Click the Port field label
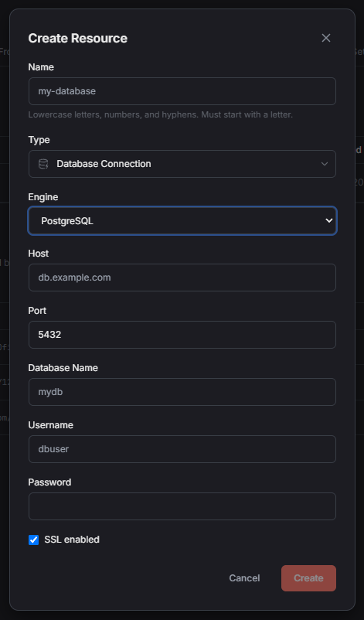Screen dimensions: 364x620 coord(37,311)
